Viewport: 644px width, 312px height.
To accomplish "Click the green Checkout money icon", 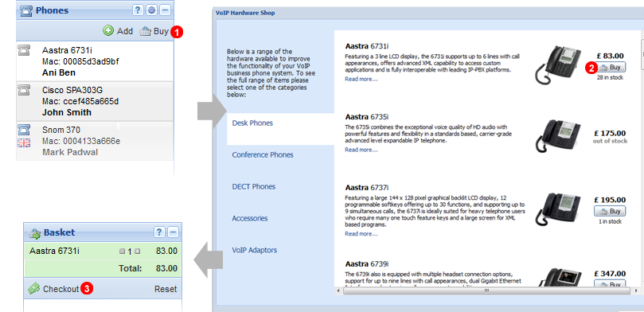I will [x=34, y=289].
